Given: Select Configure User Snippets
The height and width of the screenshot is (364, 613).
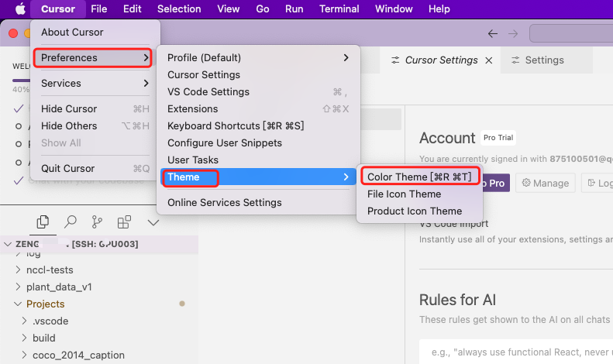Looking at the screenshot, I should pos(258,143).
